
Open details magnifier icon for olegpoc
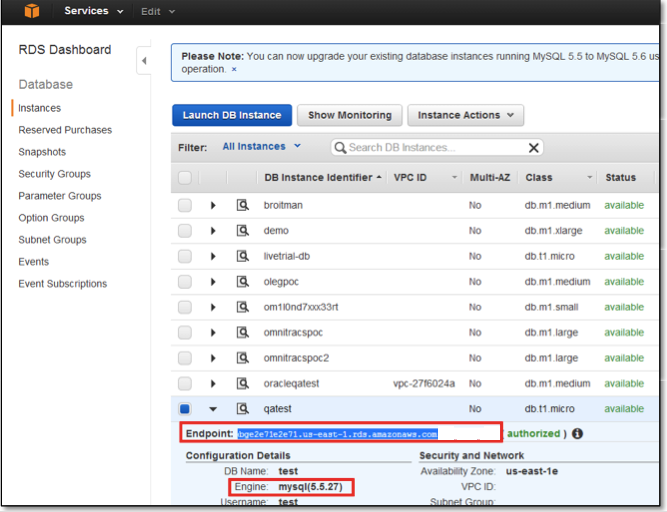coord(242,282)
